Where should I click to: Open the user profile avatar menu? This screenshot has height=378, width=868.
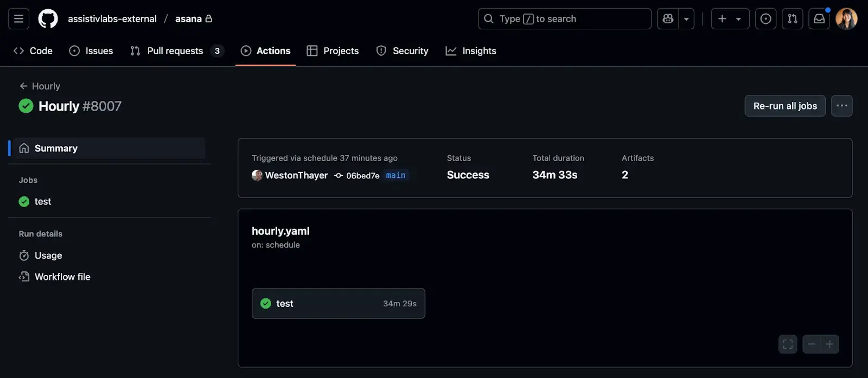[846, 19]
